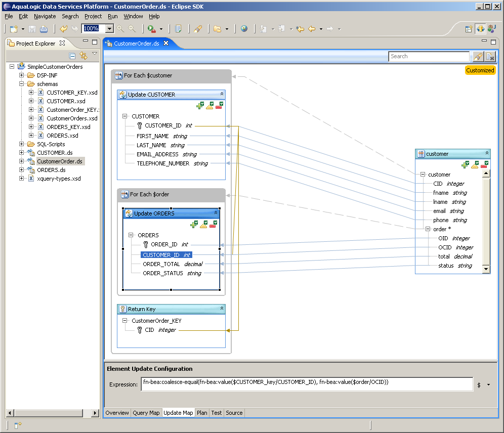Click the Redo arrow icon

pos(75,29)
